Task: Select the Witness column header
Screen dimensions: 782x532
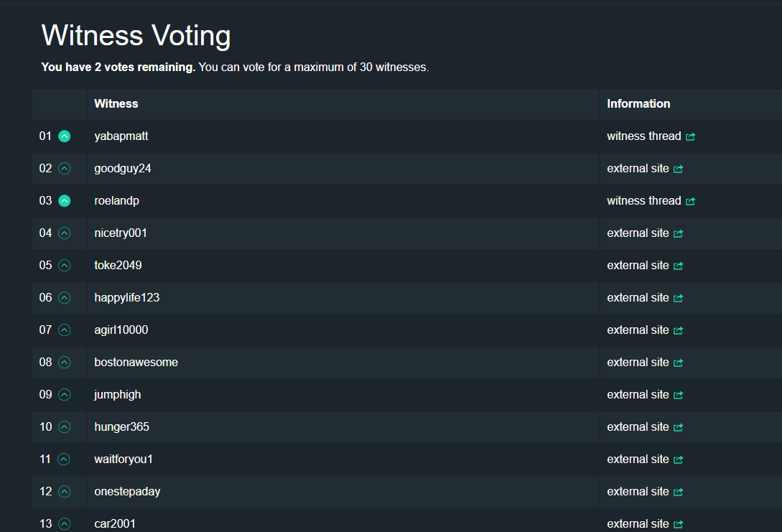Action: point(116,104)
